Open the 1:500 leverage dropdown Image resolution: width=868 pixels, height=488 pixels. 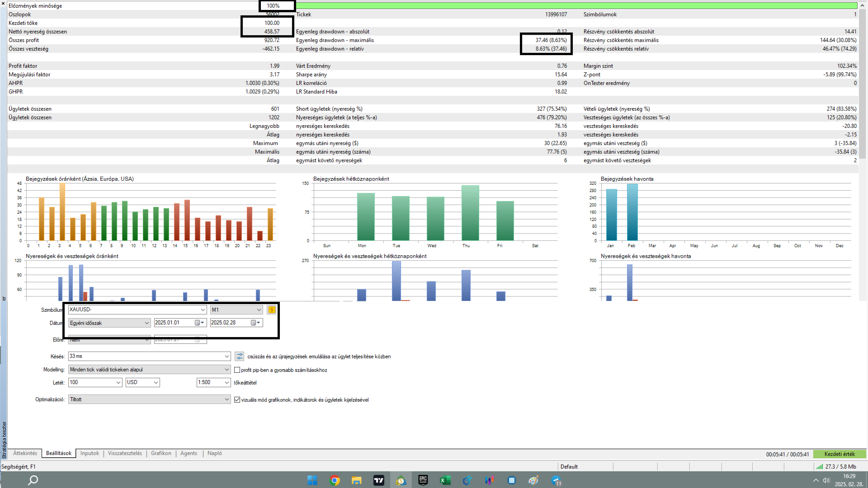coord(227,382)
